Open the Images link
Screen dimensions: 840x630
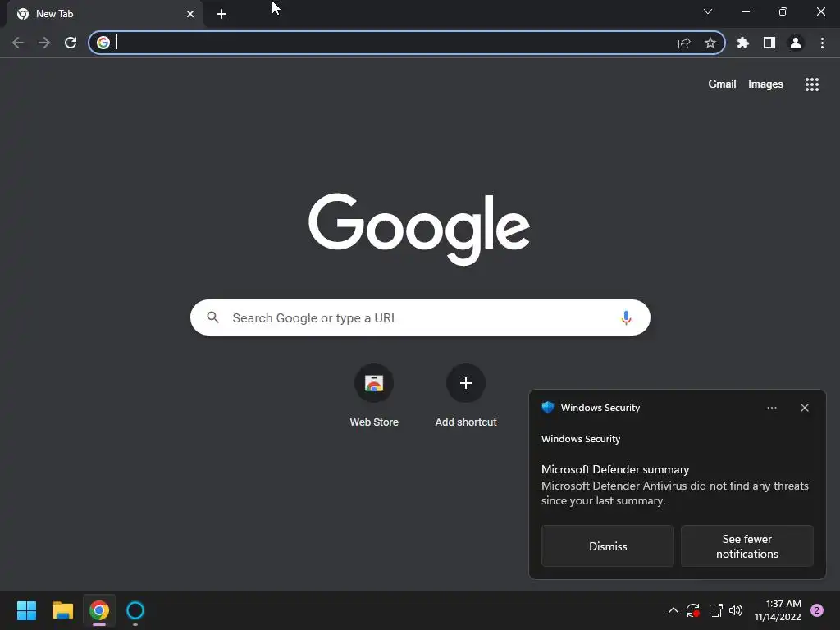[765, 84]
